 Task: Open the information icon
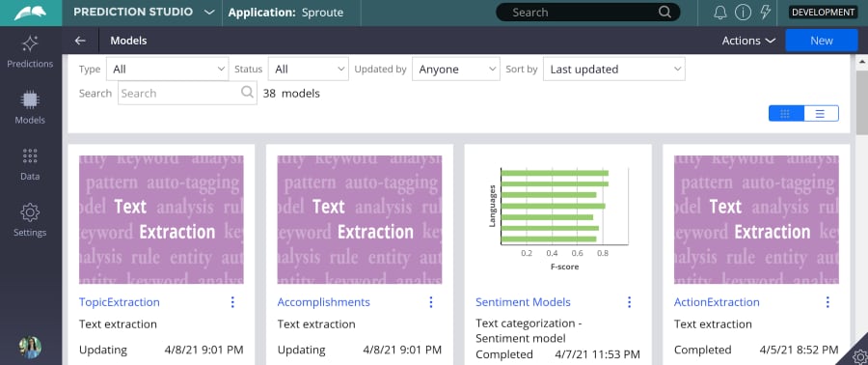[x=743, y=13]
